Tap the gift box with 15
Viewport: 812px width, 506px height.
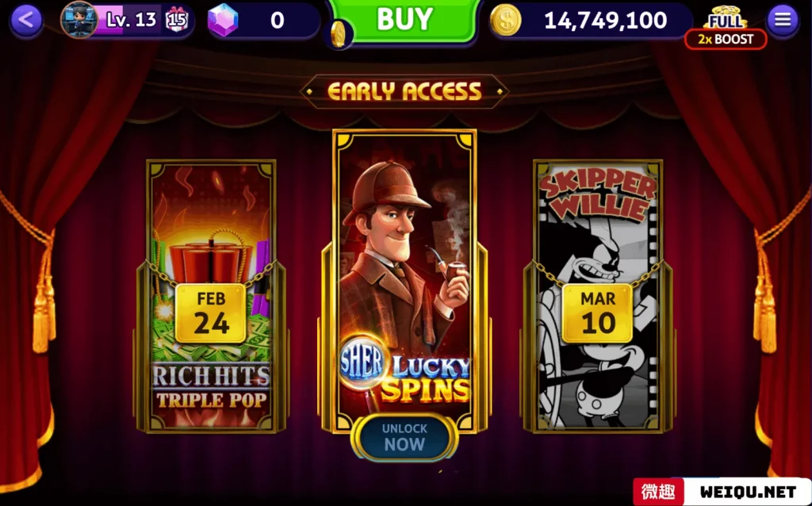(x=177, y=20)
